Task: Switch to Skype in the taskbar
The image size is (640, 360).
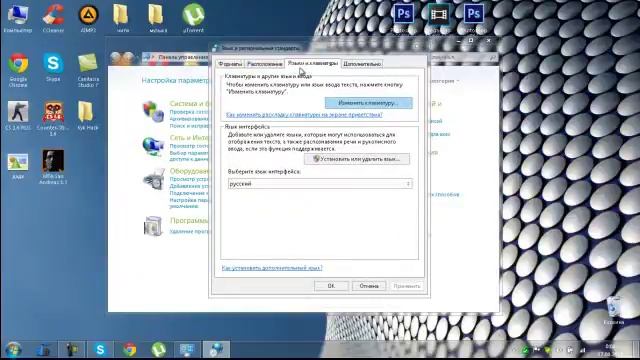Action: pos(100,349)
